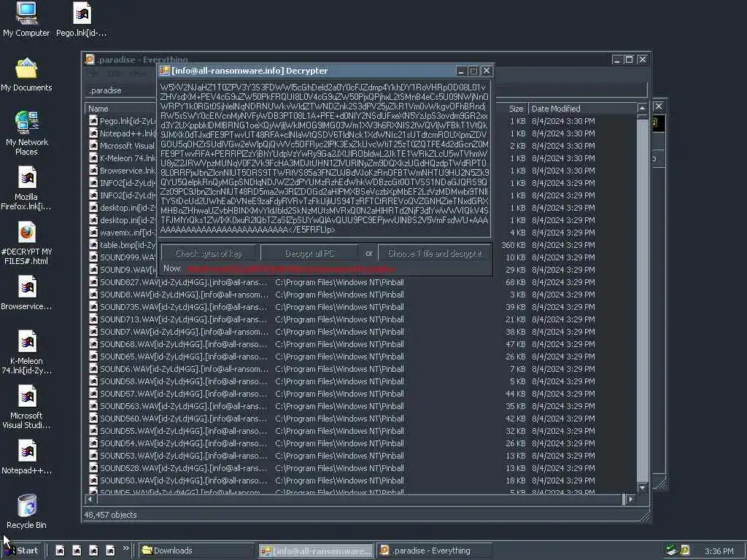Open the Edit menu in Everything
This screenshot has width=747, height=560.
[x=114, y=74]
